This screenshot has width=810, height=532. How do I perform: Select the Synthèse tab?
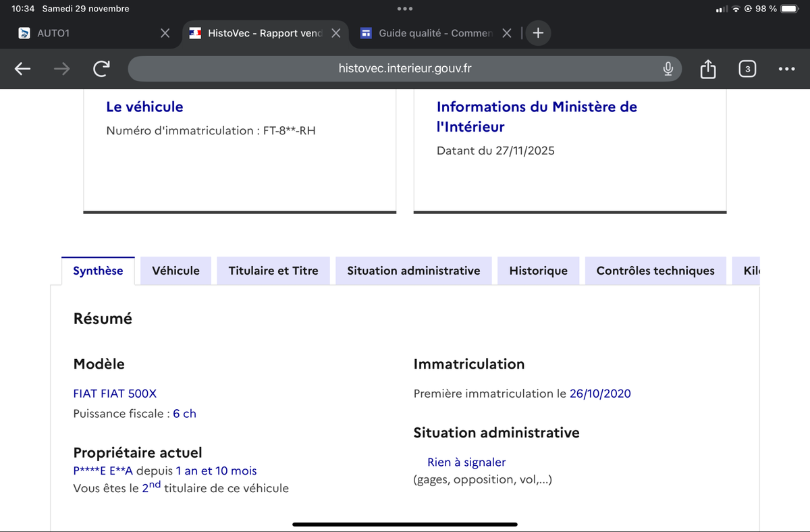click(98, 271)
